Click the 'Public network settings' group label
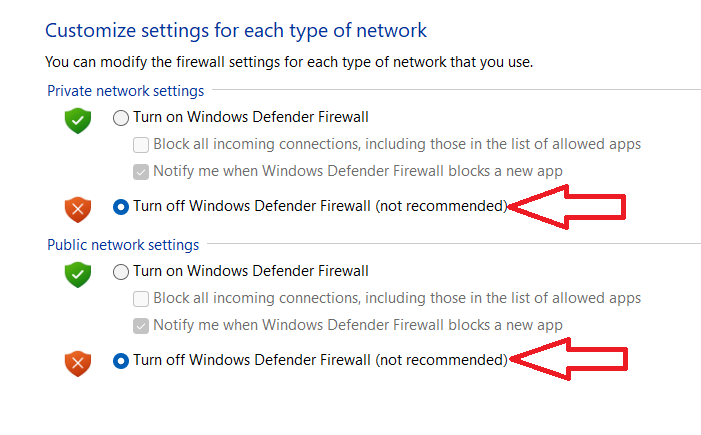 click(123, 244)
